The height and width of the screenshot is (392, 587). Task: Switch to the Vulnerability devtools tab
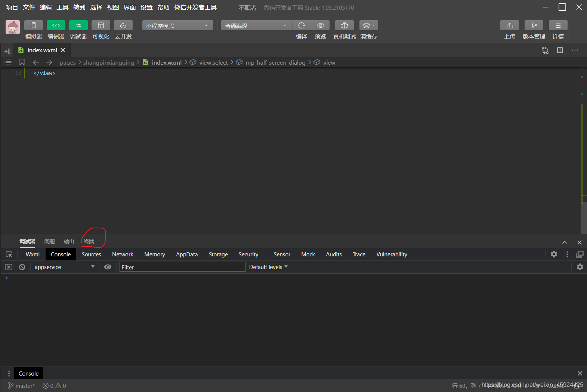click(x=392, y=254)
